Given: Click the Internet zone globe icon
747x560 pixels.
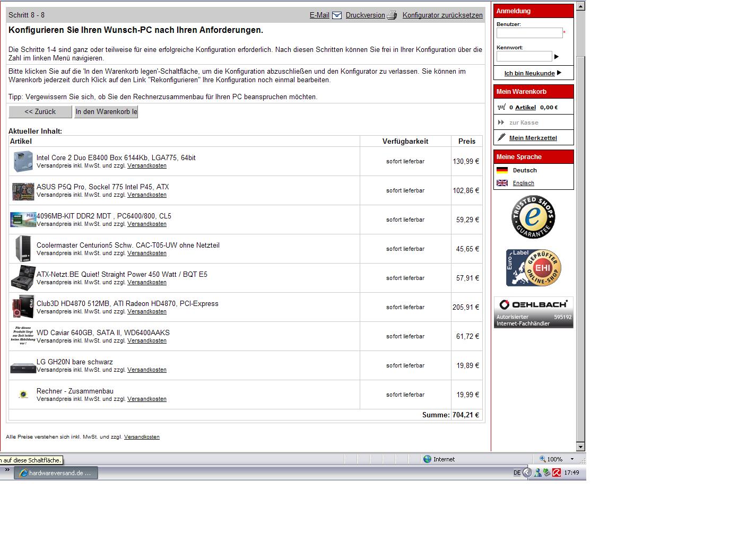Looking at the screenshot, I should pos(427,459).
